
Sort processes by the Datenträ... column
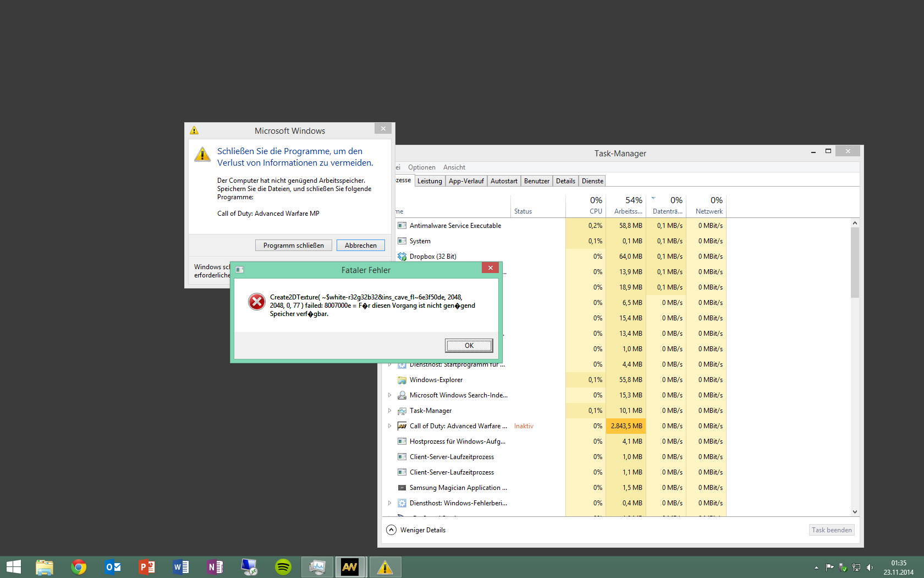[666, 205]
